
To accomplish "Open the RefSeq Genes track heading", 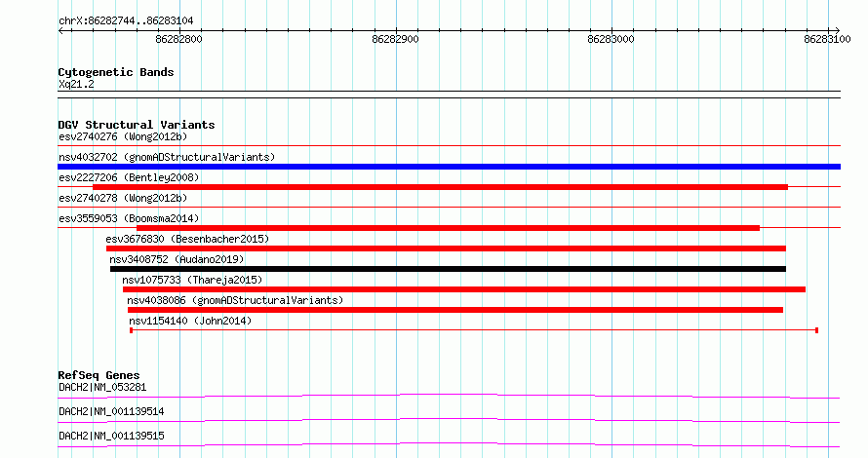I will 99,375.
